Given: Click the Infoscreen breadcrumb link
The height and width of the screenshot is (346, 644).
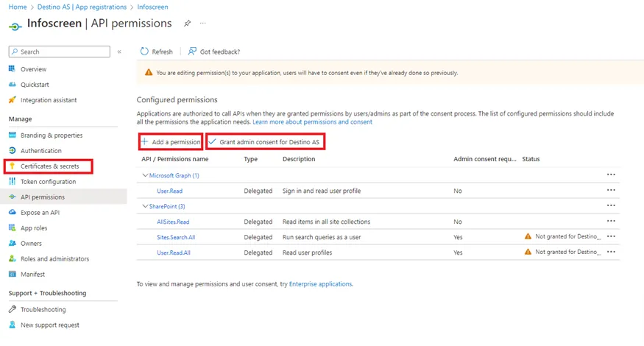Looking at the screenshot, I should (x=152, y=7).
